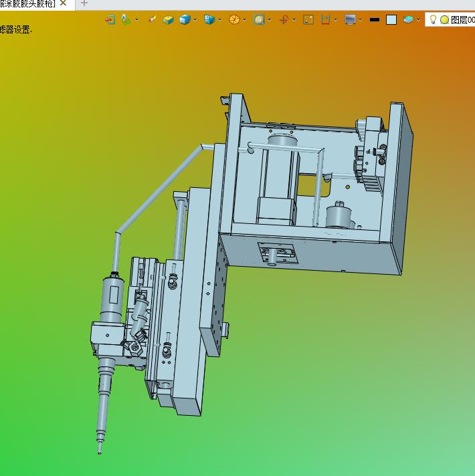This screenshot has height=476, width=475.
Task: Open the 图层 layer selector box
Action: pos(450,20)
